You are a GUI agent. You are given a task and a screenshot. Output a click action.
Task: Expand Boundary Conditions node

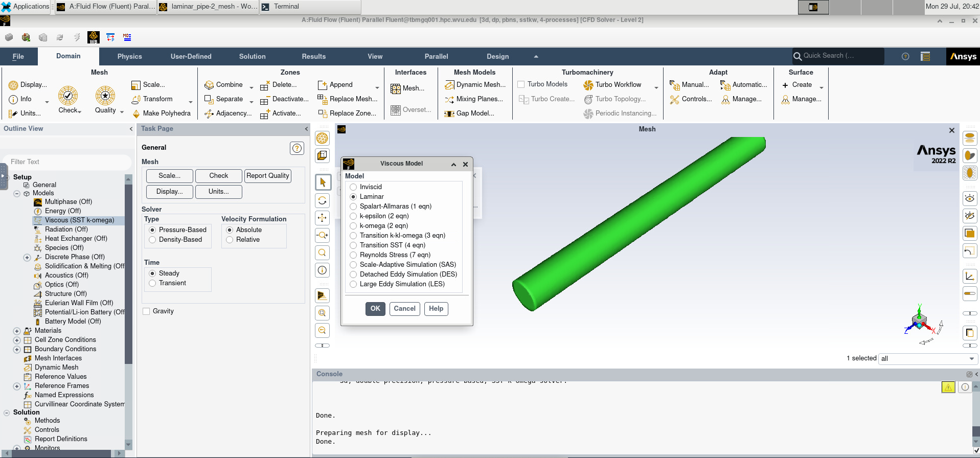tap(17, 350)
